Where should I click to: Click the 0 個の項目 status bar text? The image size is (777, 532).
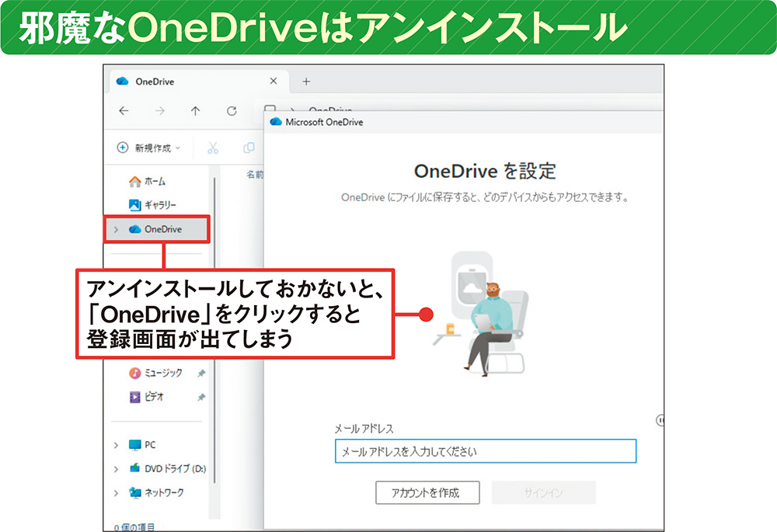pyautogui.click(x=134, y=527)
